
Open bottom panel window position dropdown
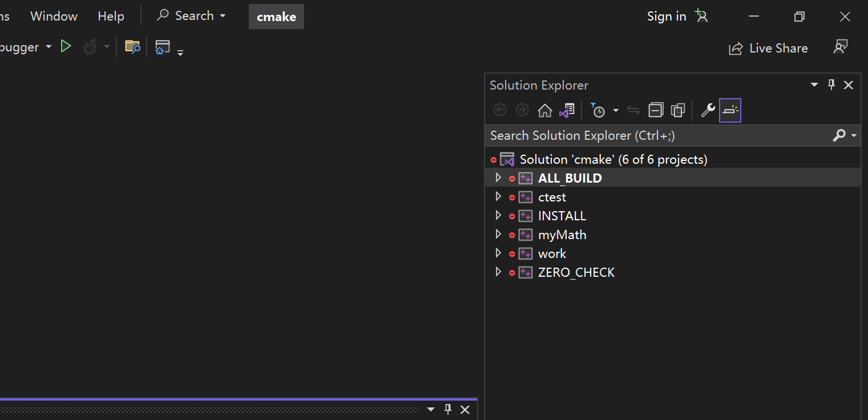tap(431, 410)
